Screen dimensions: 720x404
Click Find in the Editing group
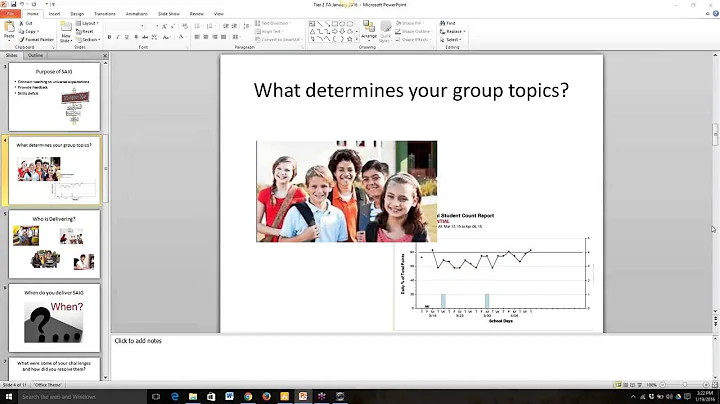point(448,23)
